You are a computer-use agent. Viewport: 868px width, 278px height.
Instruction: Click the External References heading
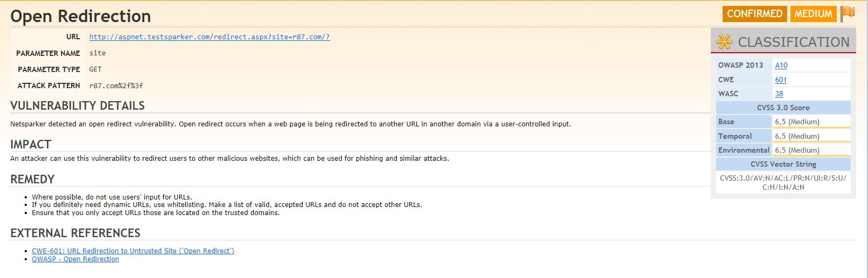(x=75, y=233)
